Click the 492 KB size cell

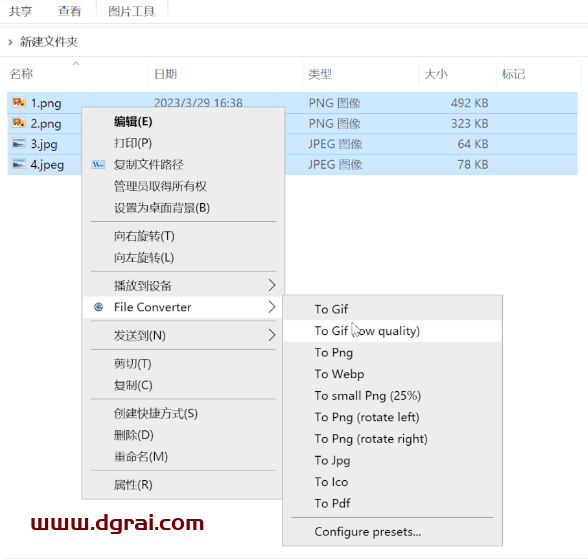470,103
